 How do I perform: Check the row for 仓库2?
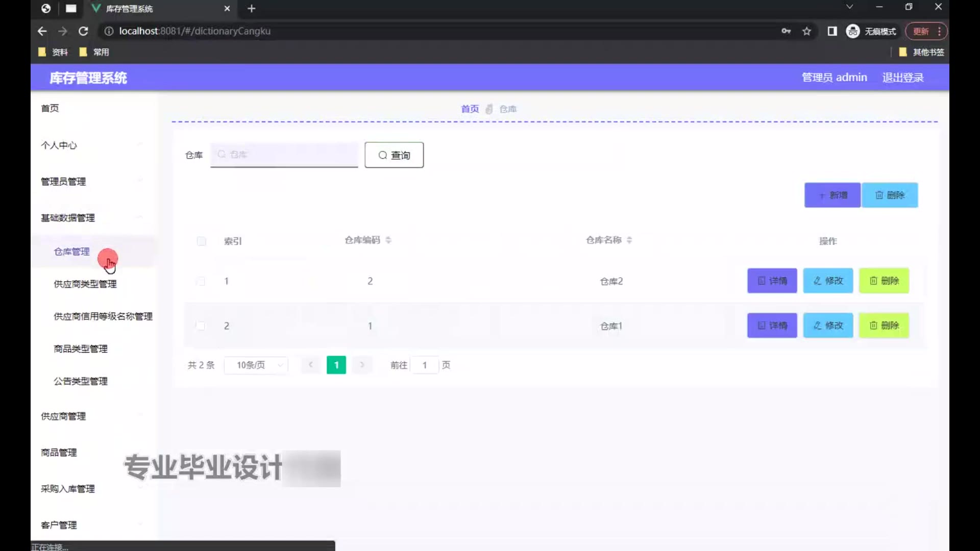tap(201, 281)
